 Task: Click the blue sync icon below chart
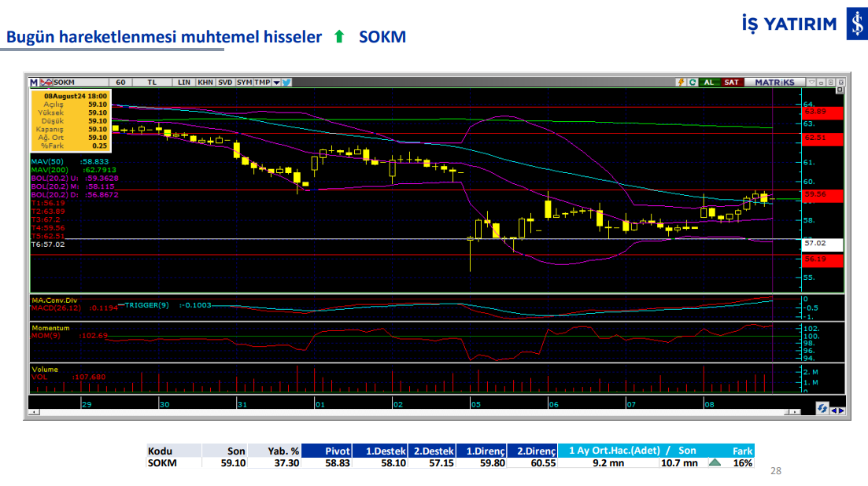tap(822, 409)
